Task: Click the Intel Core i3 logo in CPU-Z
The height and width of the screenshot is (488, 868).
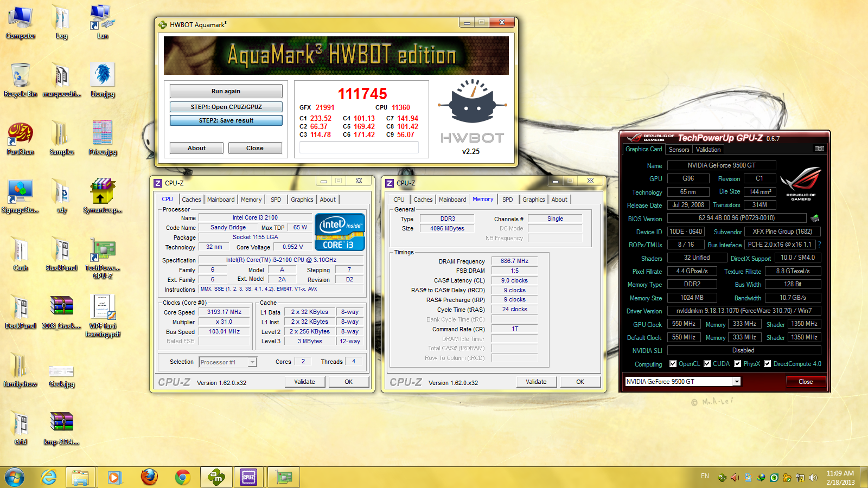Action: [340, 232]
